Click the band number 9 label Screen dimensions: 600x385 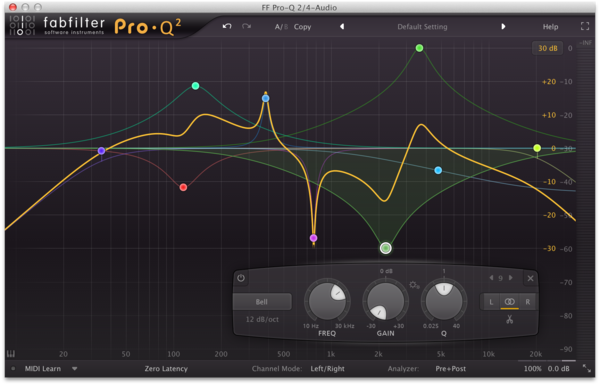(x=501, y=278)
